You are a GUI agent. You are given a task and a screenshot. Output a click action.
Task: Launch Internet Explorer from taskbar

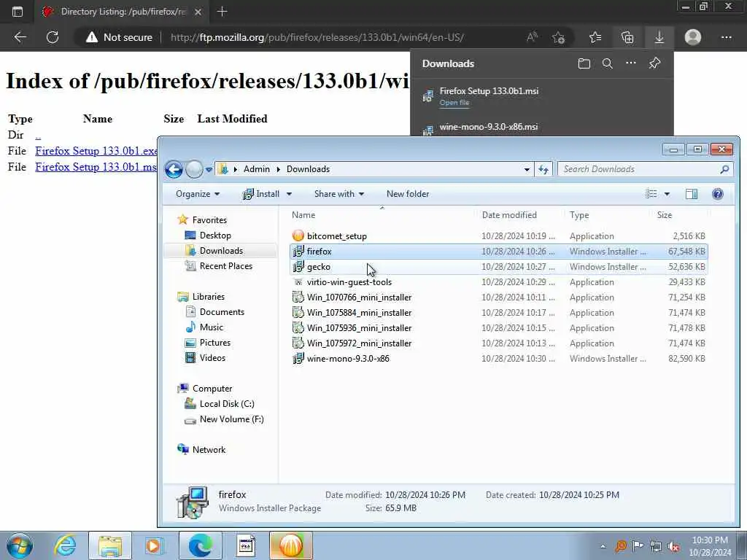pyautogui.click(x=64, y=545)
